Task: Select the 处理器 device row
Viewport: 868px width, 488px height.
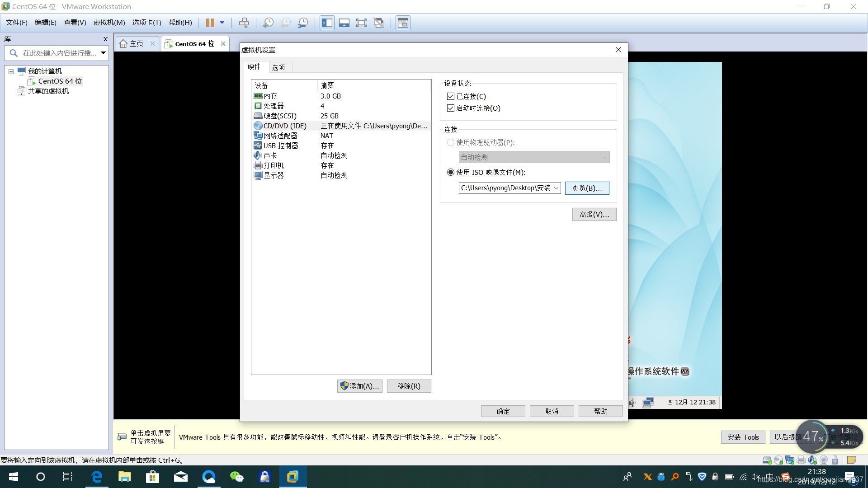Action: pos(341,106)
